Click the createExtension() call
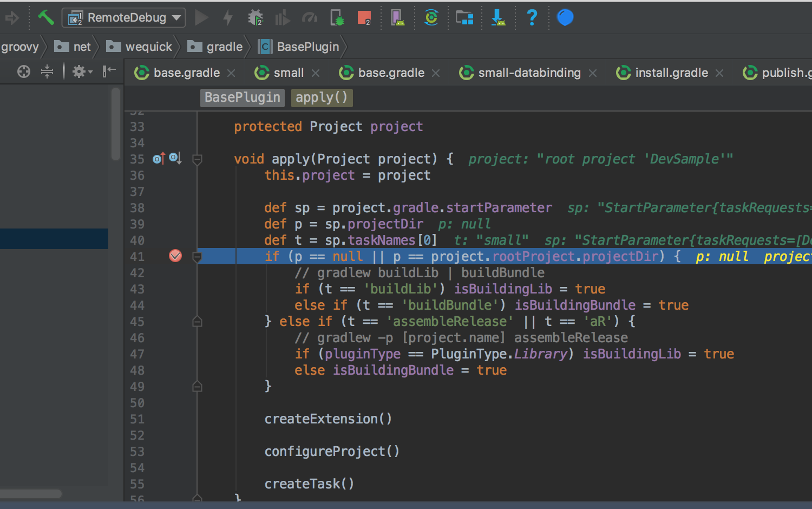This screenshot has width=812, height=509. (328, 419)
